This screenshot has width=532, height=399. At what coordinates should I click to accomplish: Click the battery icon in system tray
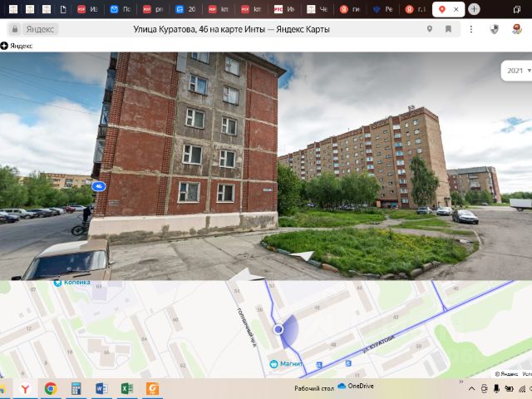pos(509,389)
